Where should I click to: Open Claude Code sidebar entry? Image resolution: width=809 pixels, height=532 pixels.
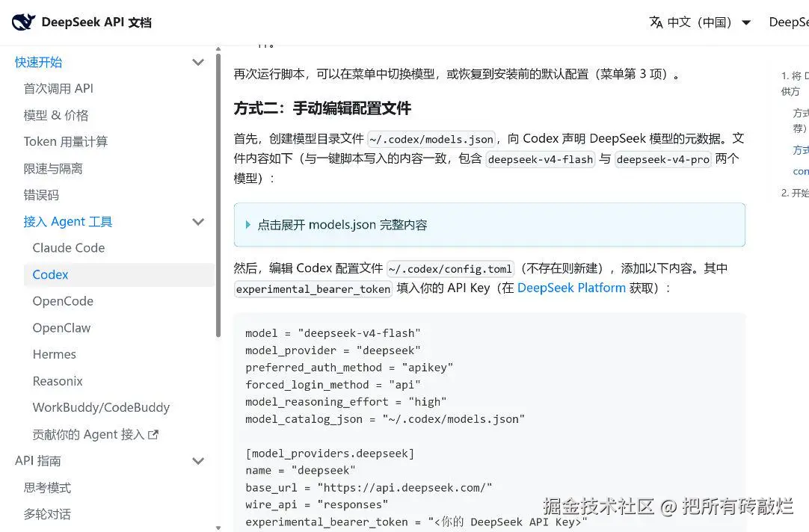click(x=69, y=248)
